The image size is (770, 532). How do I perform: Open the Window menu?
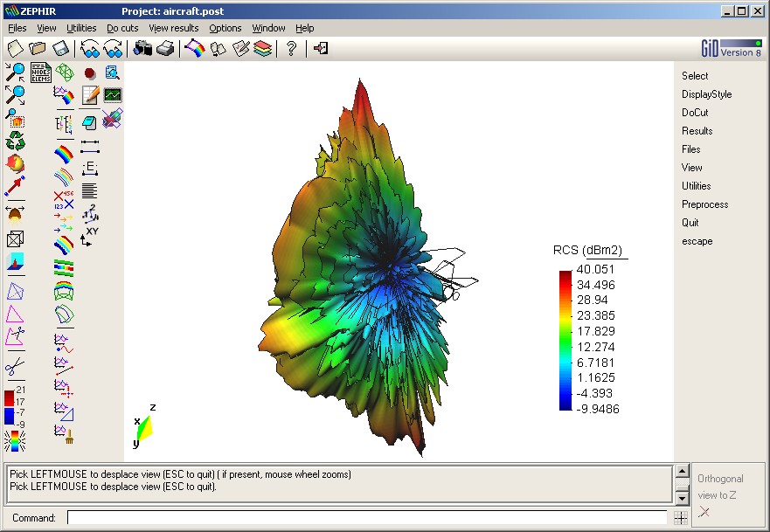[x=268, y=28]
